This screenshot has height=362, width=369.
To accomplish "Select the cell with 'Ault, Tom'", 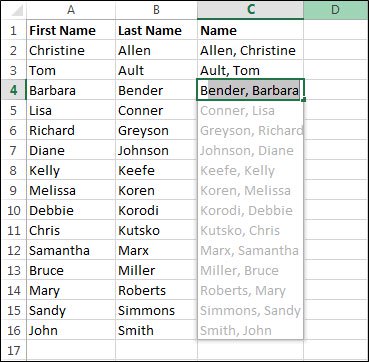I will [250, 70].
